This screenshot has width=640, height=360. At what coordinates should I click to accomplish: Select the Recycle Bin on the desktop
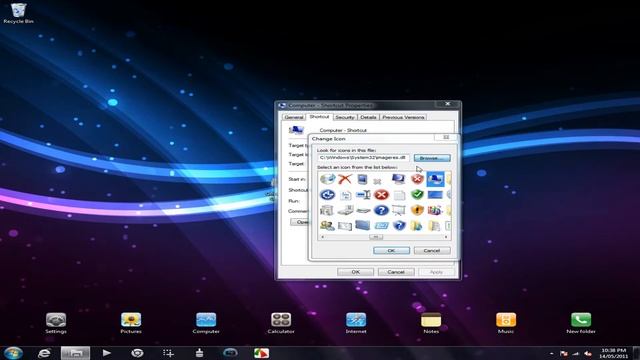point(18,13)
